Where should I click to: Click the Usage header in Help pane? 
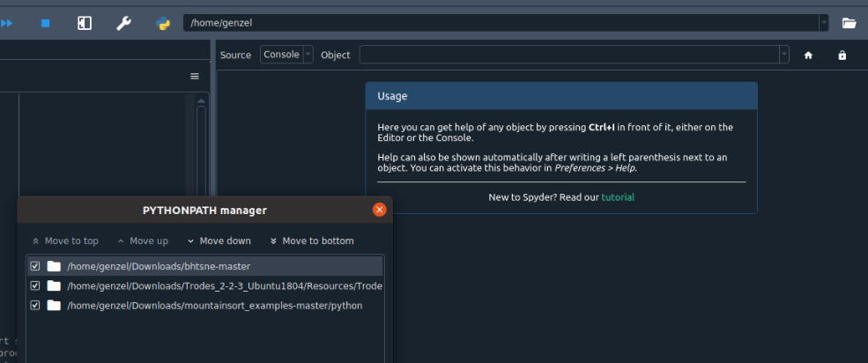pos(561,96)
